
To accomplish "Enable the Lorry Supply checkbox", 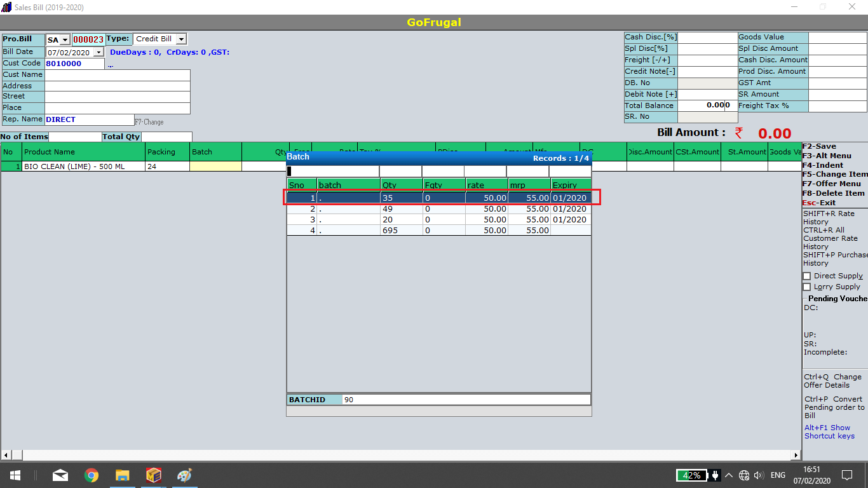I will [x=807, y=287].
